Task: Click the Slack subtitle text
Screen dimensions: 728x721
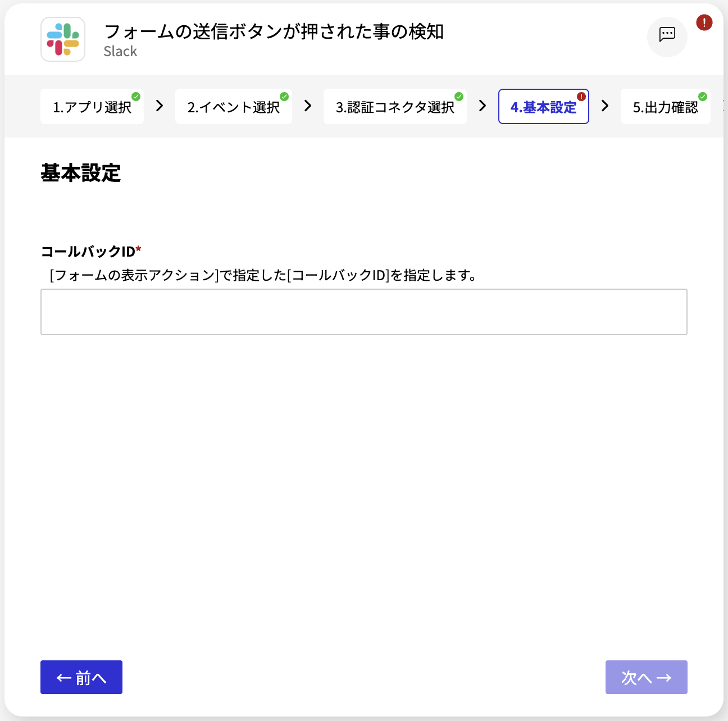Action: coord(120,51)
